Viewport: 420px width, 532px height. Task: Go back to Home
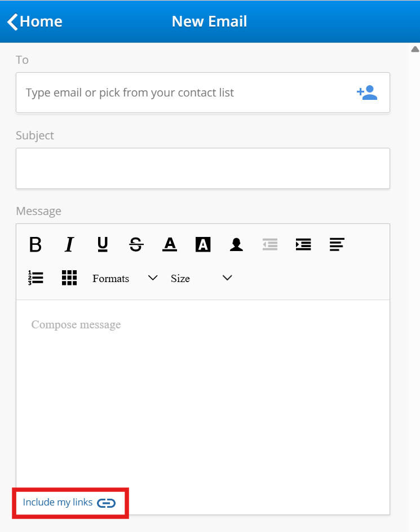(35, 21)
